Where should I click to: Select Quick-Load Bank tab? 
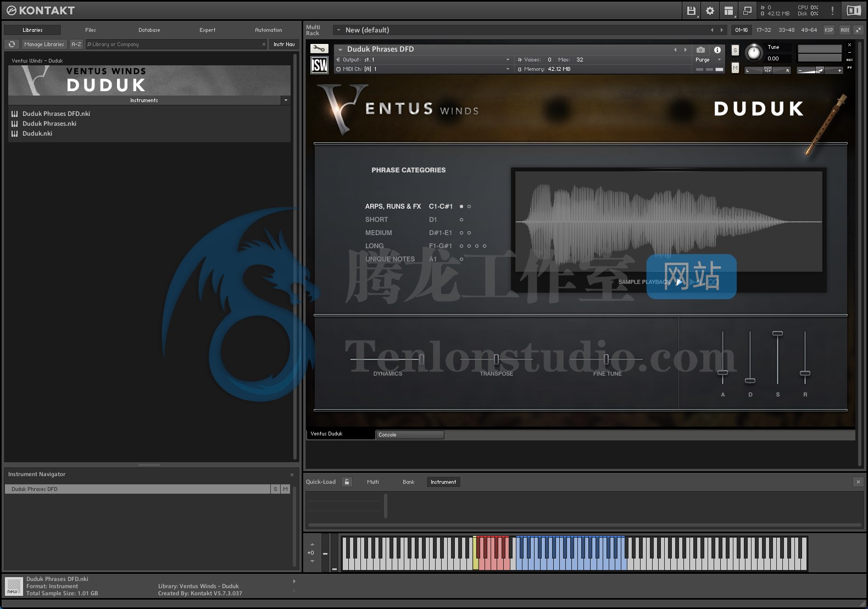408,482
